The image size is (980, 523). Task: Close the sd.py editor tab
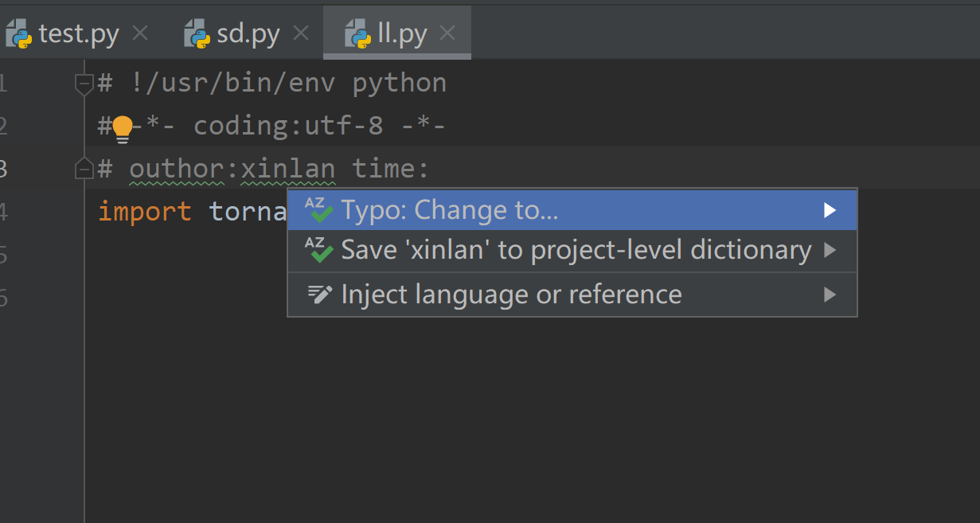pos(301,33)
